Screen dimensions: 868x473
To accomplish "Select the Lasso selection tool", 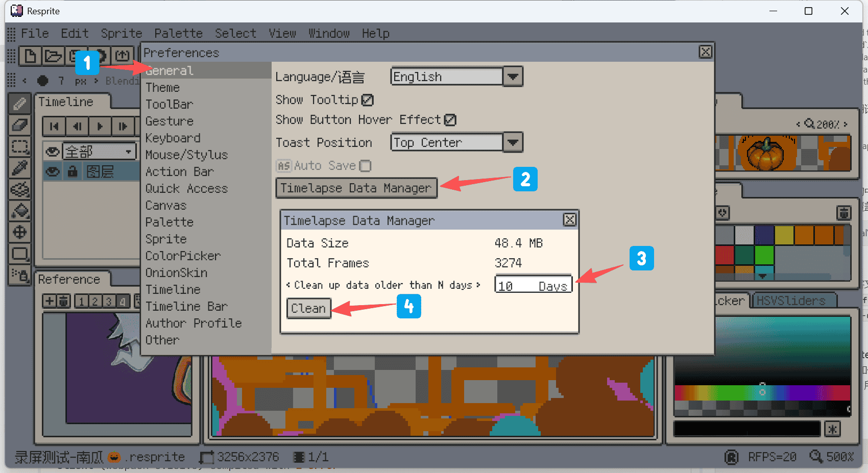I will [x=20, y=189].
